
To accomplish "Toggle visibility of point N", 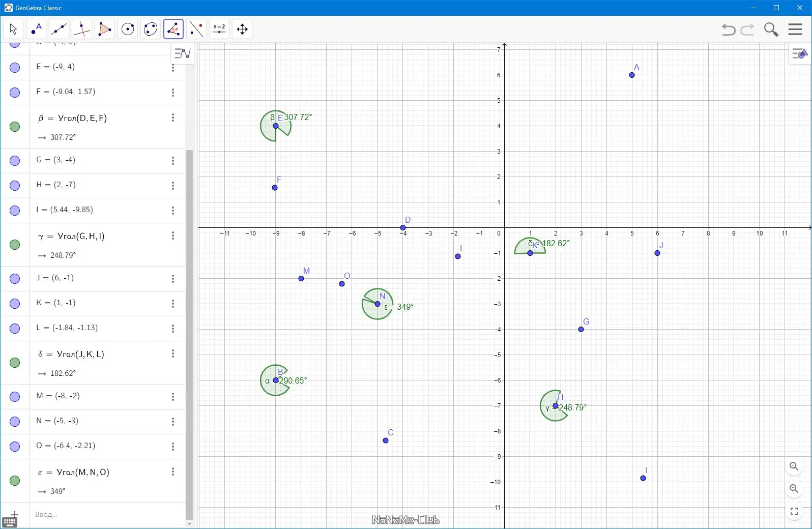I will click(x=15, y=422).
